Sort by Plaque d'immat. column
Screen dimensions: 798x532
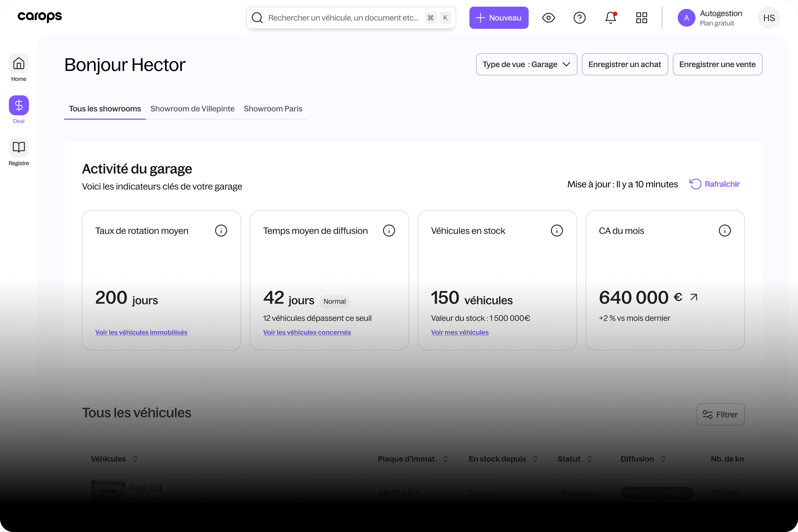pos(446,459)
